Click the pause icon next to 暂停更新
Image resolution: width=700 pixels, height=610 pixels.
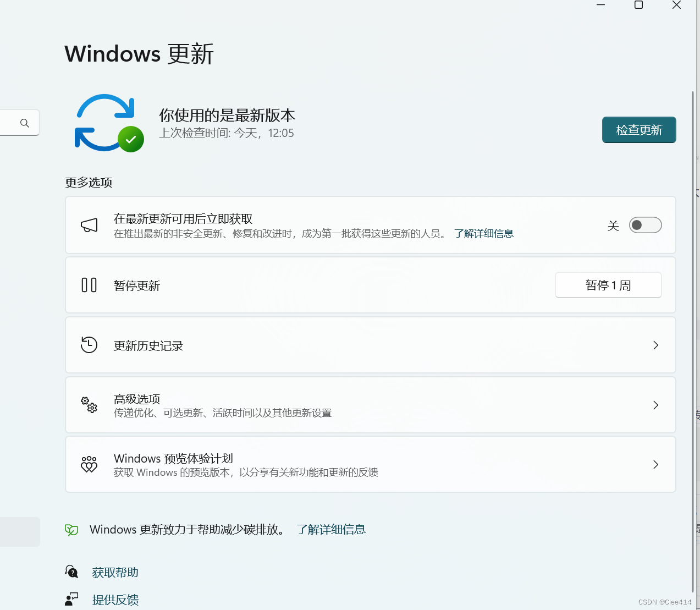[x=89, y=285]
